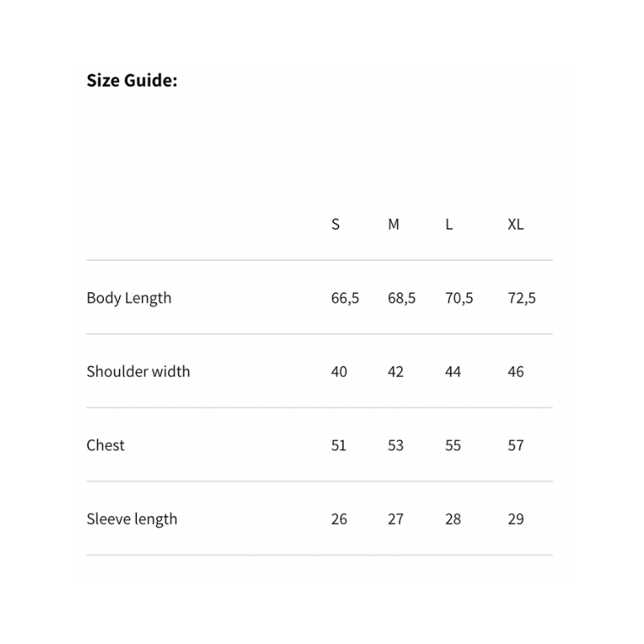Click the Body Length row label

click(x=129, y=298)
